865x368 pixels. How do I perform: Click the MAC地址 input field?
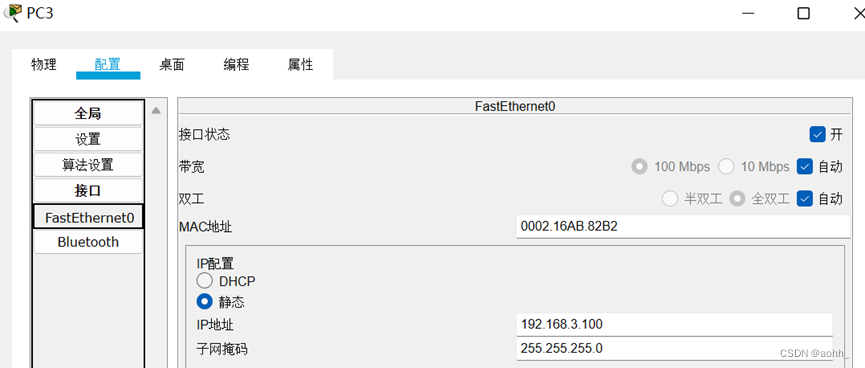pyautogui.click(x=684, y=226)
